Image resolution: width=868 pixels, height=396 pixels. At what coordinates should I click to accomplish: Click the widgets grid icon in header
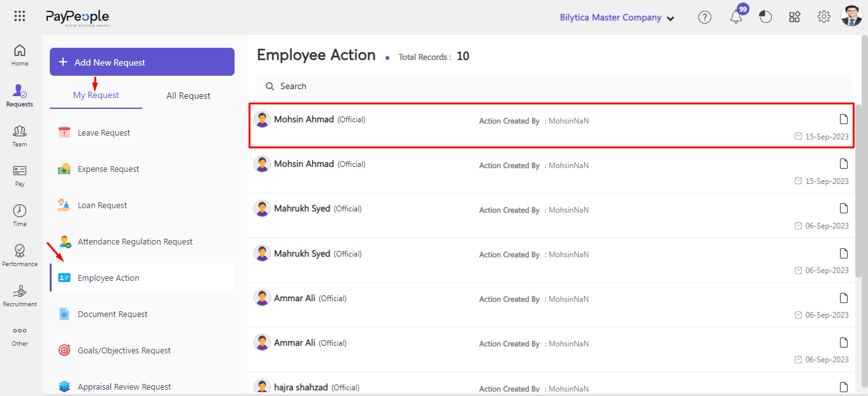[795, 17]
